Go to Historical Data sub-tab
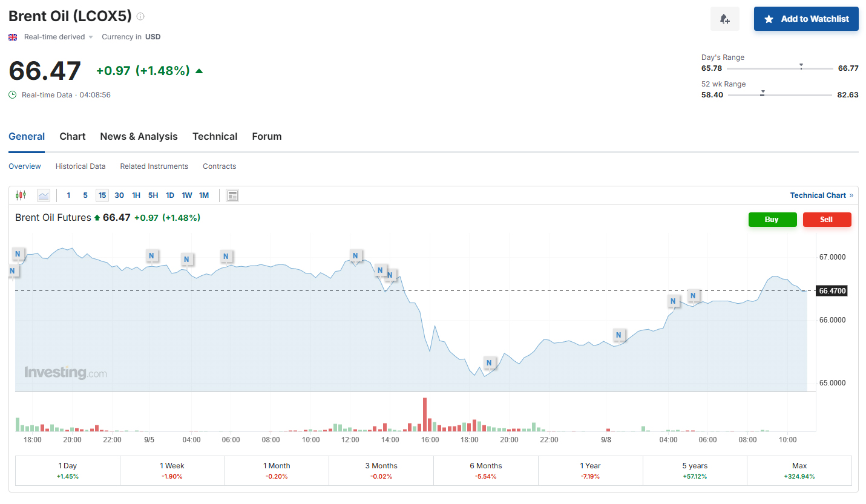 [80, 166]
